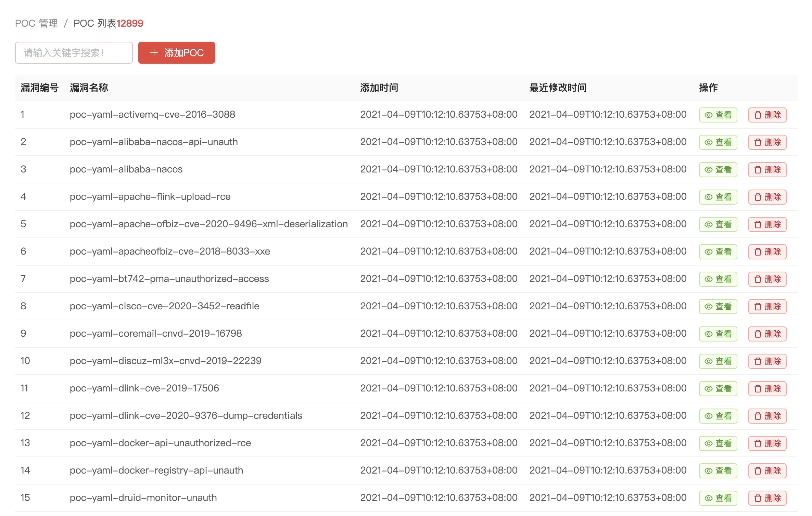
Task: Remove the discuz-ml3x-cnvd-2019-22239 entry
Action: pyautogui.click(x=767, y=361)
